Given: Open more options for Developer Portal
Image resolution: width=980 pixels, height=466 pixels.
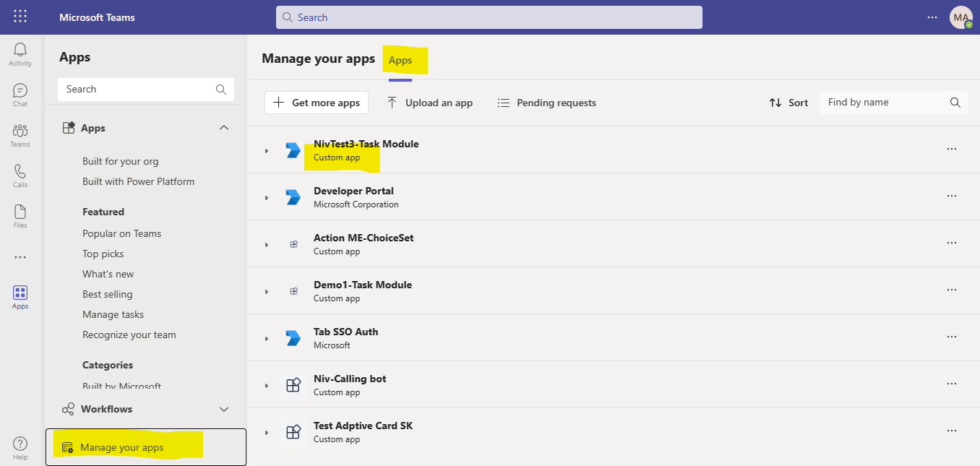Looking at the screenshot, I should pyautogui.click(x=952, y=195).
